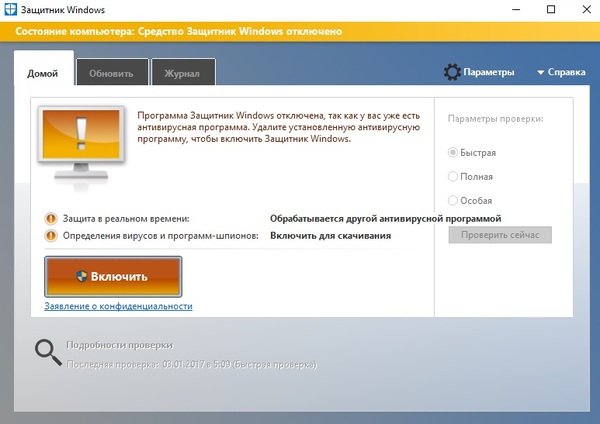Image resolution: width=600 pixels, height=424 pixels.
Task: Click the Проверить сейчас button
Action: click(x=500, y=235)
